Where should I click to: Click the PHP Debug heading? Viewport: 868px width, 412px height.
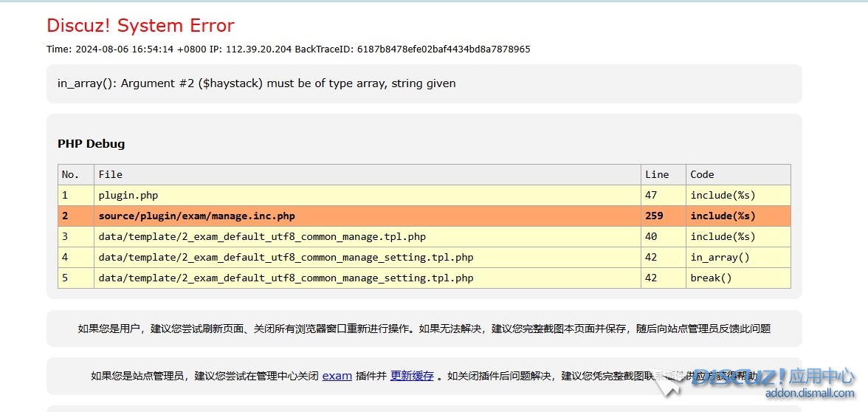point(91,143)
